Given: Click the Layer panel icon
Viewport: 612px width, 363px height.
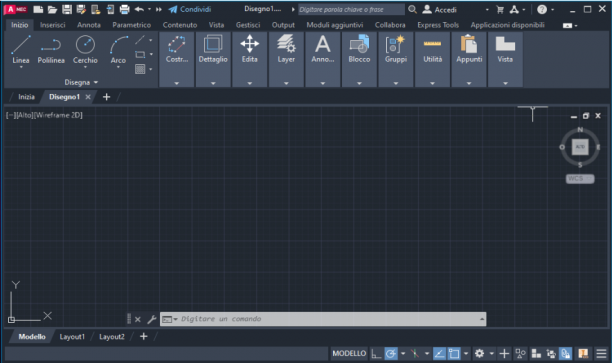Looking at the screenshot, I should (286, 44).
